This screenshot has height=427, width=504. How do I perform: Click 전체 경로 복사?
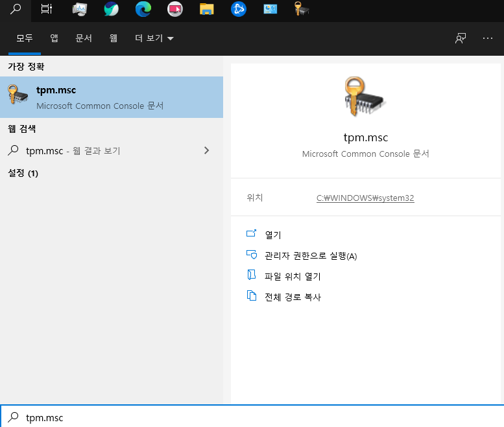pos(293,297)
